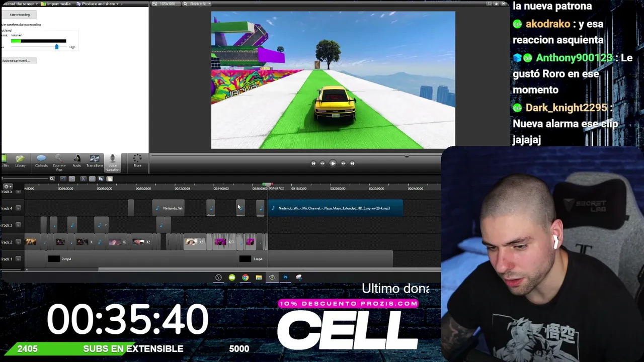Screen dimensions: 644x362
Task: Show More task tabs
Action: (137, 162)
